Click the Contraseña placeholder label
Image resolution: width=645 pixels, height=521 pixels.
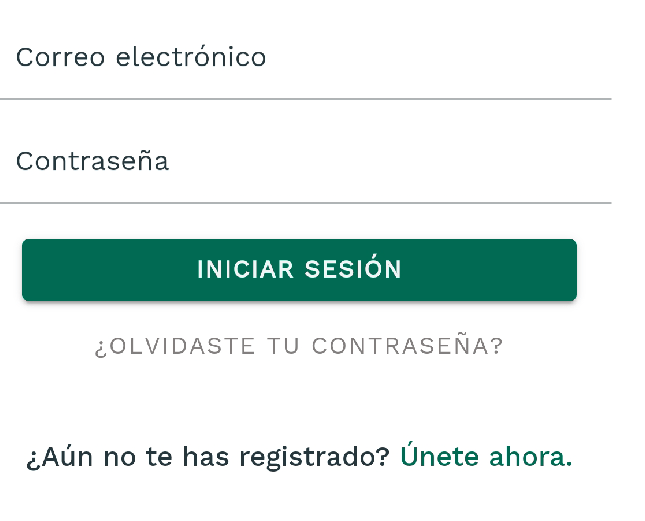[92, 161]
